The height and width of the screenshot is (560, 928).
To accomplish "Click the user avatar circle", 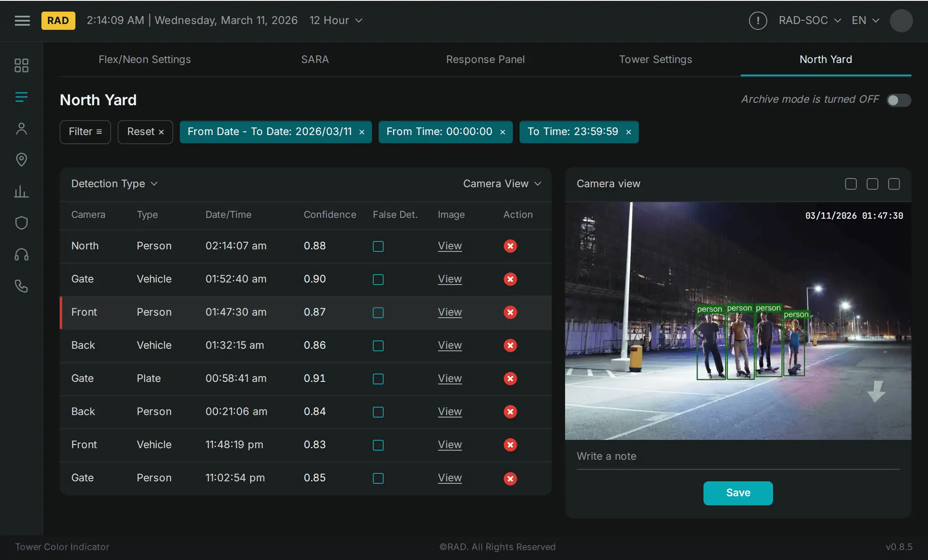I will [901, 21].
